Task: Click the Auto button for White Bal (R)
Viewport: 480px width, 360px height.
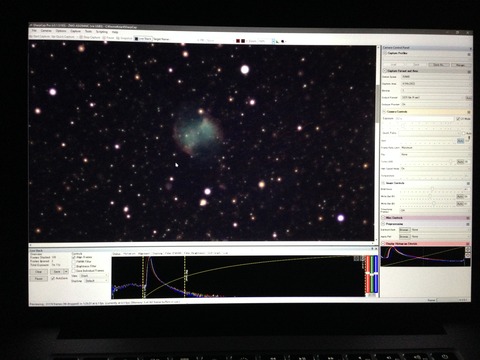Action: coord(460,197)
